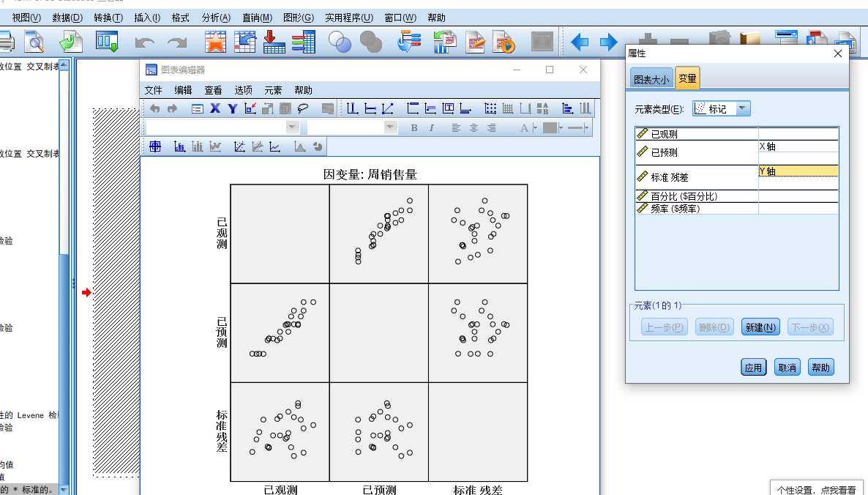Click the export output icon

click(x=71, y=42)
